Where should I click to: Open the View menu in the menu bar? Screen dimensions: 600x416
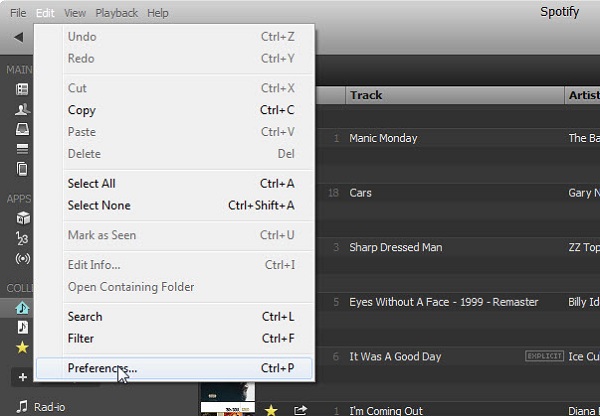point(74,13)
